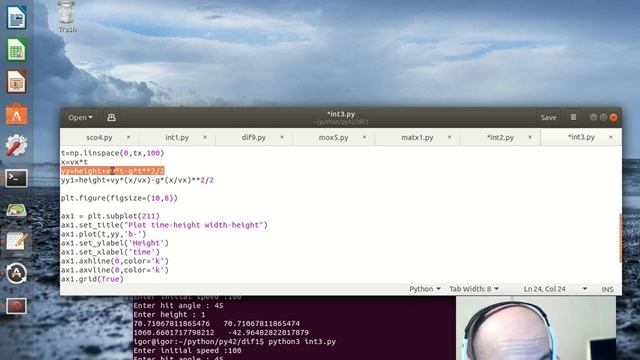Viewport: 640px width, 360px height.
Task: Open Ubuntu Software from the dock
Action: coord(16,114)
